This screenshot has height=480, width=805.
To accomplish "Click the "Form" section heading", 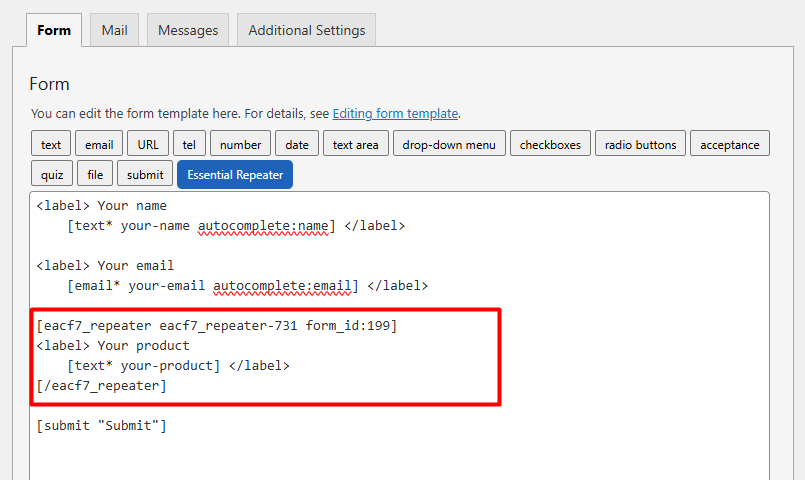I will (x=49, y=84).
